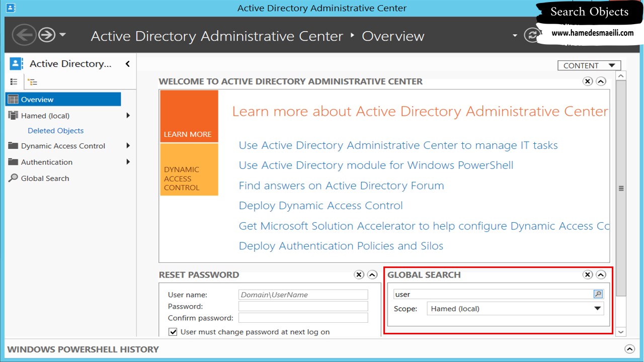This screenshot has height=362, width=644.
Task: Open the breadcrumb dropdown arrow beside Refresh
Action: tap(515, 36)
